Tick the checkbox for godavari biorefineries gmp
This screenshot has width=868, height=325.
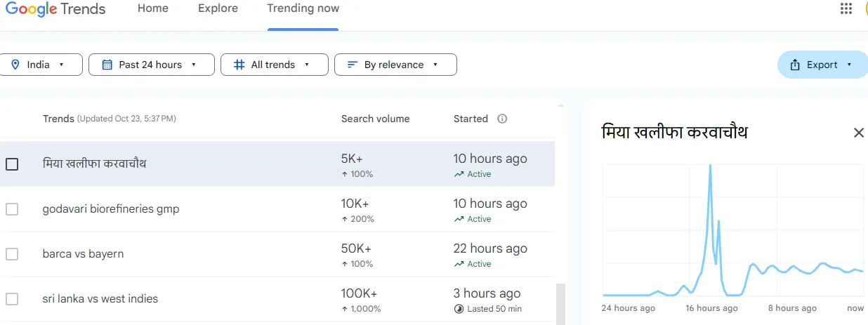pos(12,209)
